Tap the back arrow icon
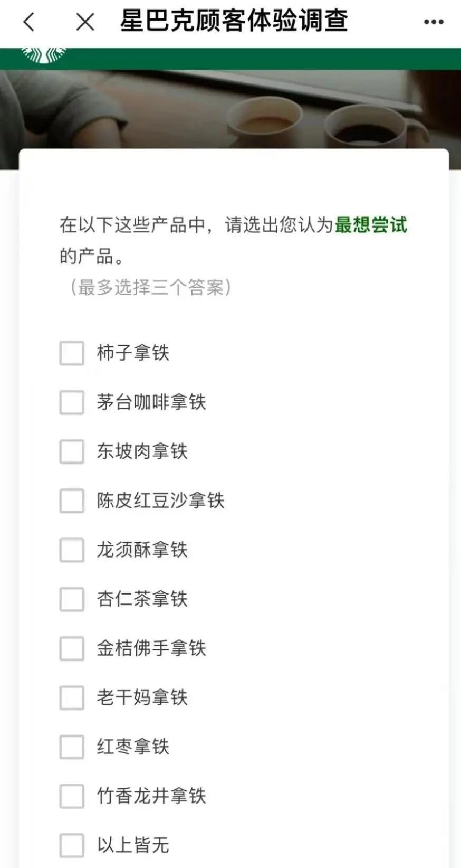This screenshot has height=868, width=461. [29, 22]
